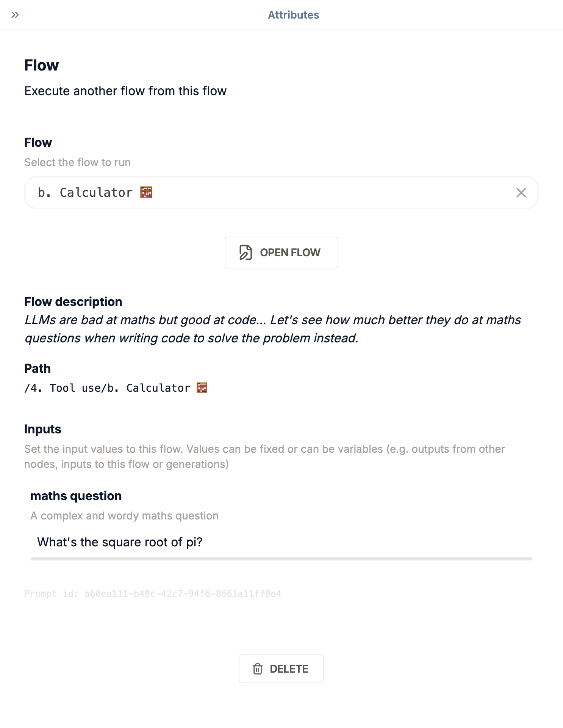Clear the selected Calculator flow with the X
This screenshot has height=728, width=563.
[x=521, y=193]
